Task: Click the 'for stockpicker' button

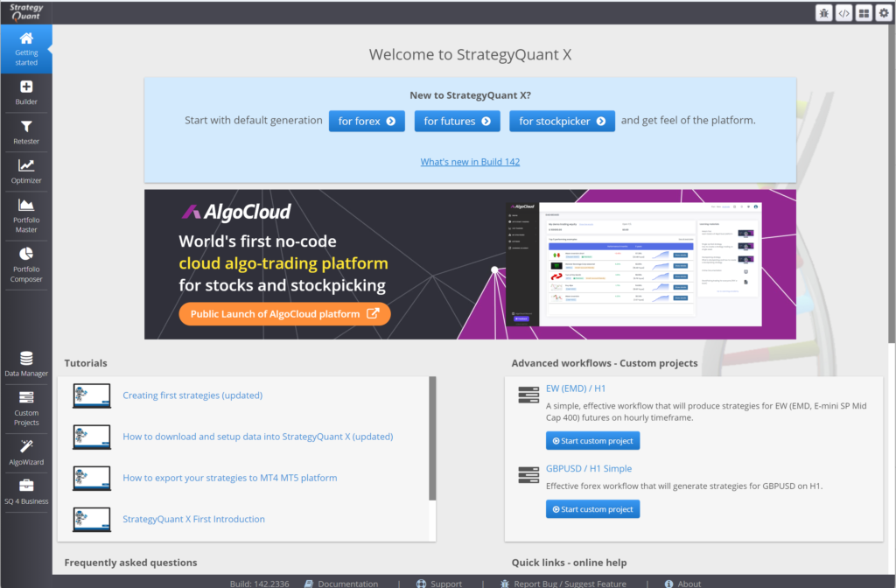Action: tap(562, 121)
